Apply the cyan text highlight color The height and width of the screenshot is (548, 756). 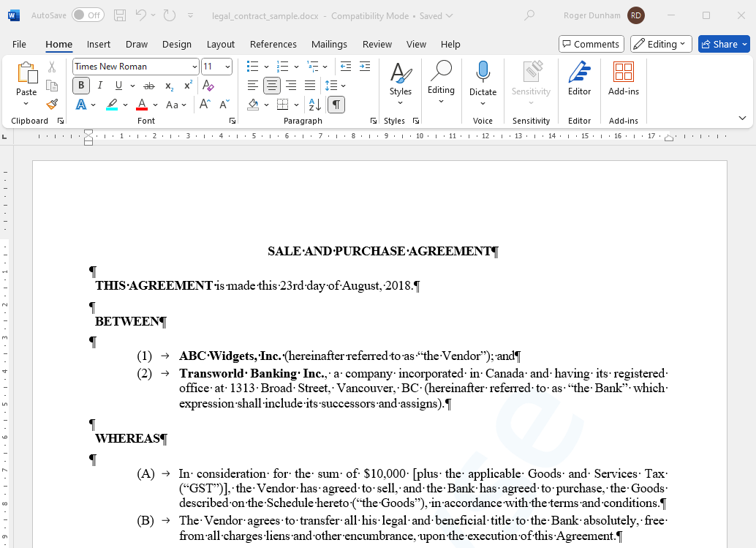point(112,104)
